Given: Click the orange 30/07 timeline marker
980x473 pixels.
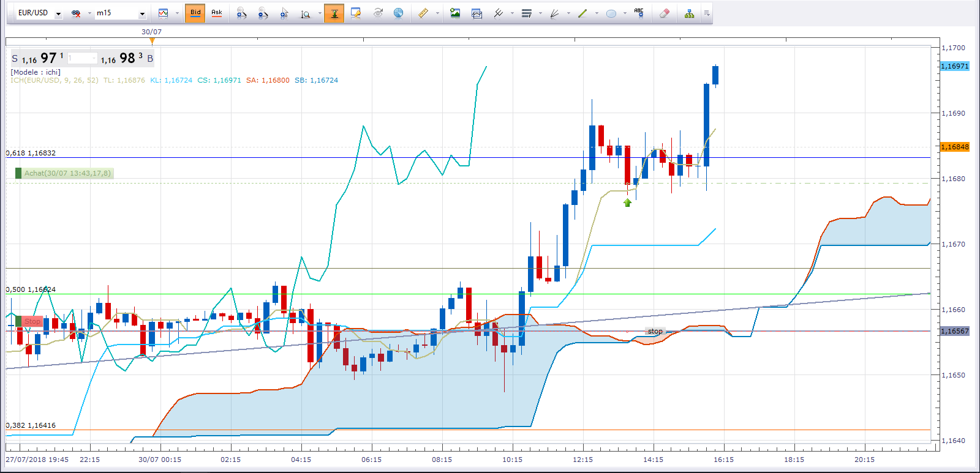Looking at the screenshot, I should pos(152,41).
